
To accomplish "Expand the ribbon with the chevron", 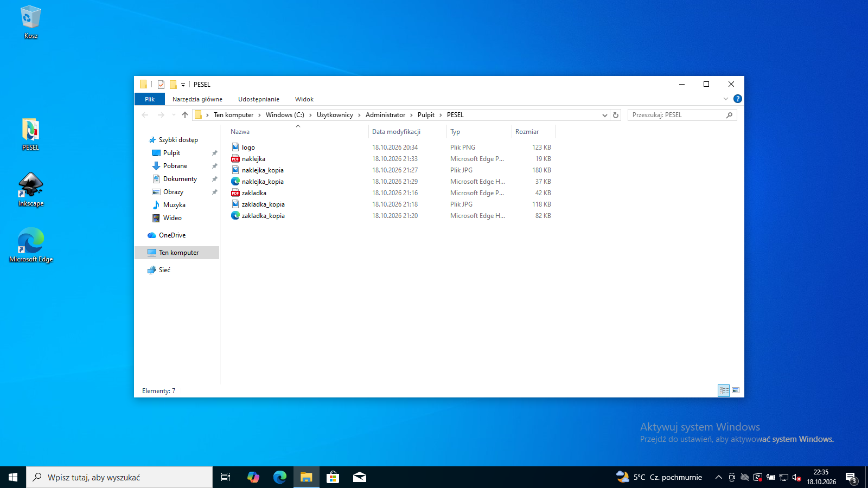I will pyautogui.click(x=725, y=99).
